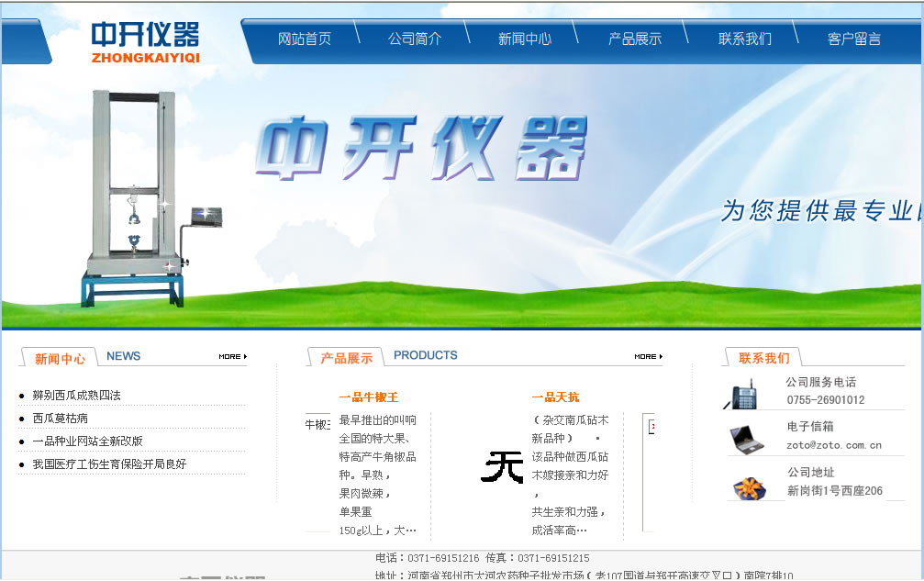Expand the products list via MORE link

pyautogui.click(x=645, y=357)
